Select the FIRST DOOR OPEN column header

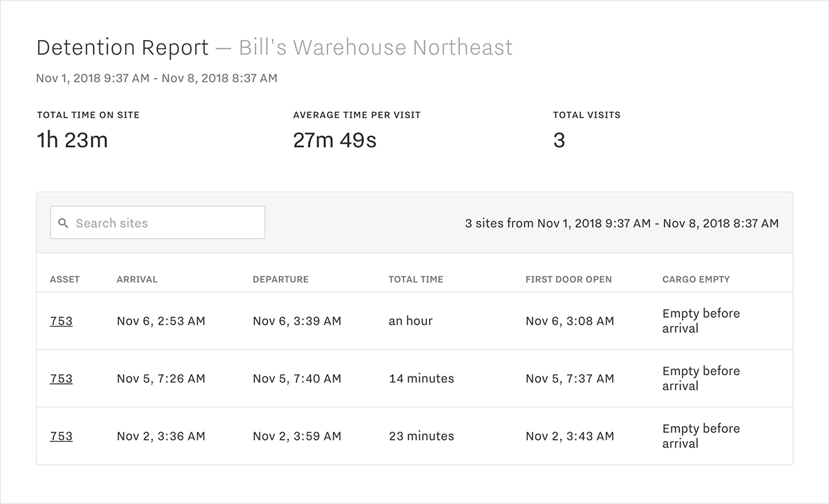pyautogui.click(x=569, y=280)
